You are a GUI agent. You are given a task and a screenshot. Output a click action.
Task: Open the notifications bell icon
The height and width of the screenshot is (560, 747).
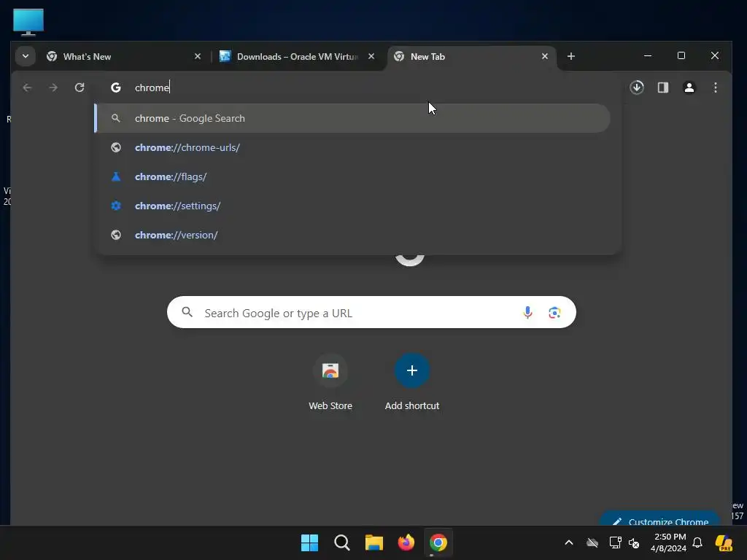[697, 542]
